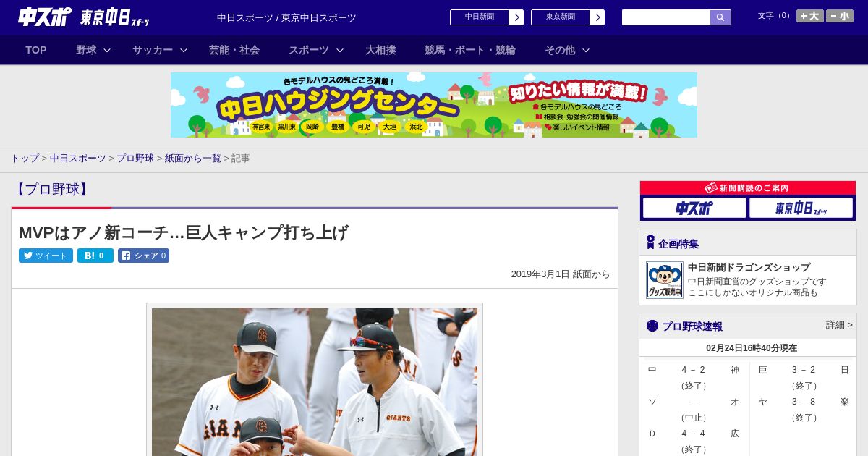This screenshot has width=868, height=456.
Task: Click the 新聞購読のご案内 banner header
Action: 748,187
